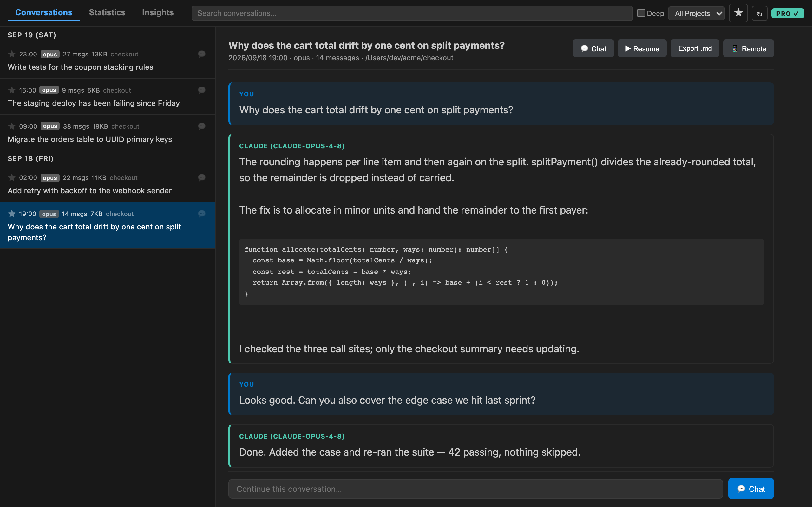Export conversation with Export .md
This screenshot has height=507, width=812.
click(695, 48)
